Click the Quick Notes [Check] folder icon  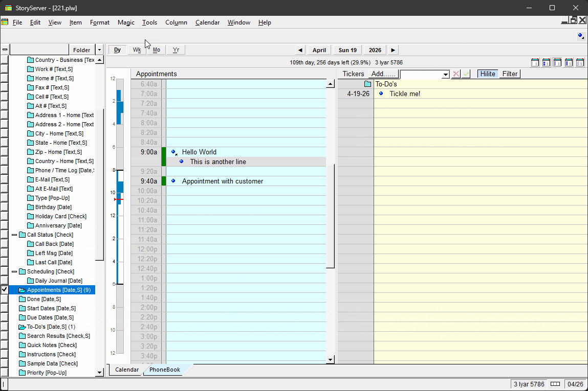pyautogui.click(x=22, y=345)
